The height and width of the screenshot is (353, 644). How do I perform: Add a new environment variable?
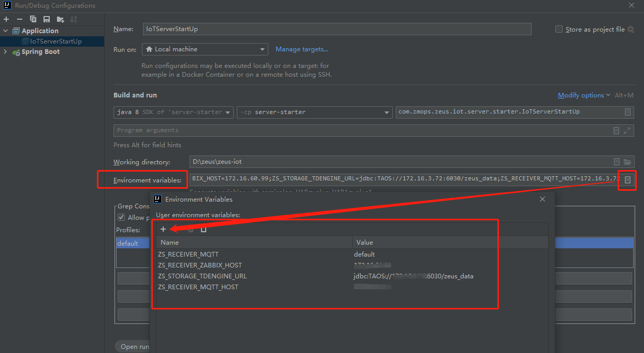click(163, 229)
